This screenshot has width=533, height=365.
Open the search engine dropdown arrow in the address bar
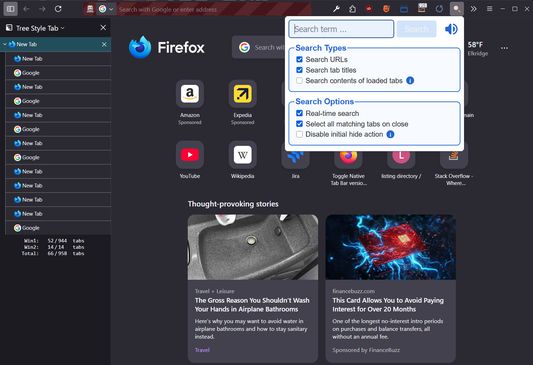click(x=111, y=9)
